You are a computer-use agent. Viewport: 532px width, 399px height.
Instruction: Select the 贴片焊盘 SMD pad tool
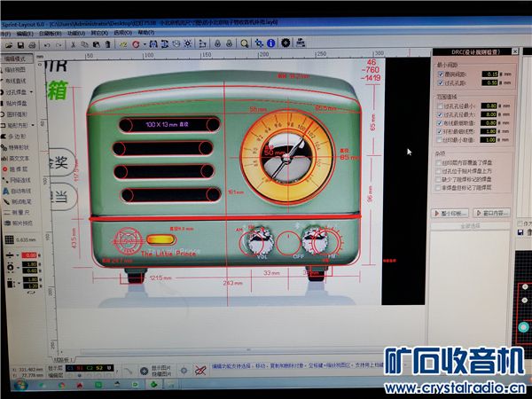(x=15, y=103)
